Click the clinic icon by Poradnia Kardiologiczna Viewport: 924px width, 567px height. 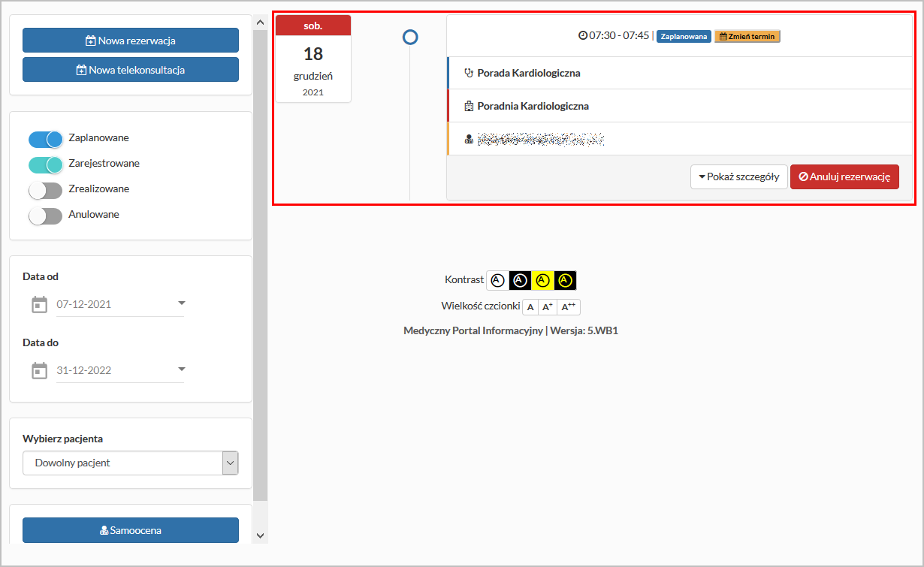(470, 106)
